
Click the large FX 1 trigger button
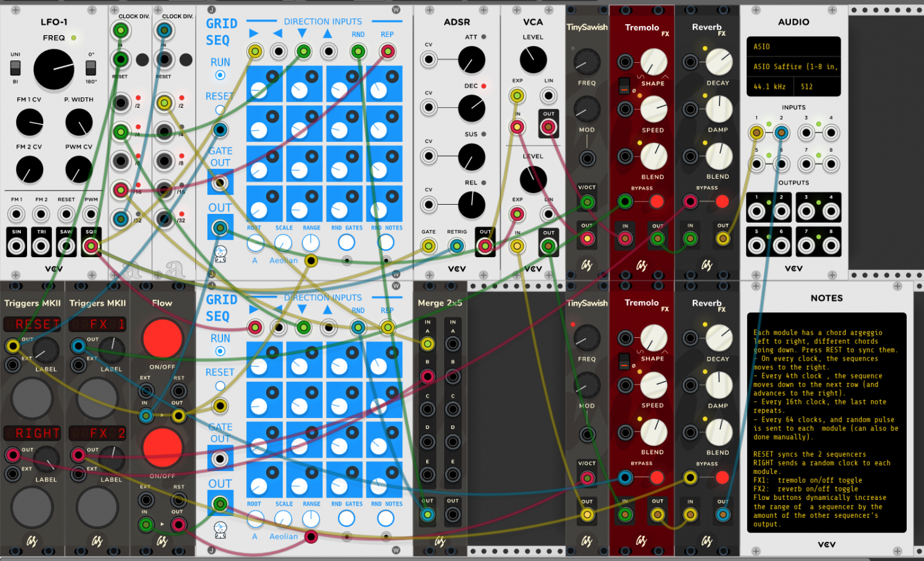click(x=97, y=398)
